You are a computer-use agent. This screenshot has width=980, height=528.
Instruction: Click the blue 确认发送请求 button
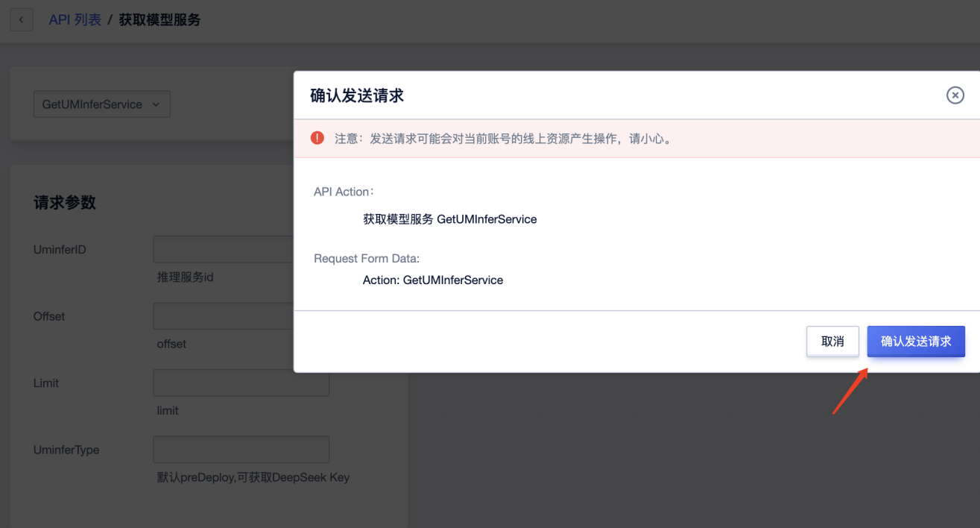(916, 341)
